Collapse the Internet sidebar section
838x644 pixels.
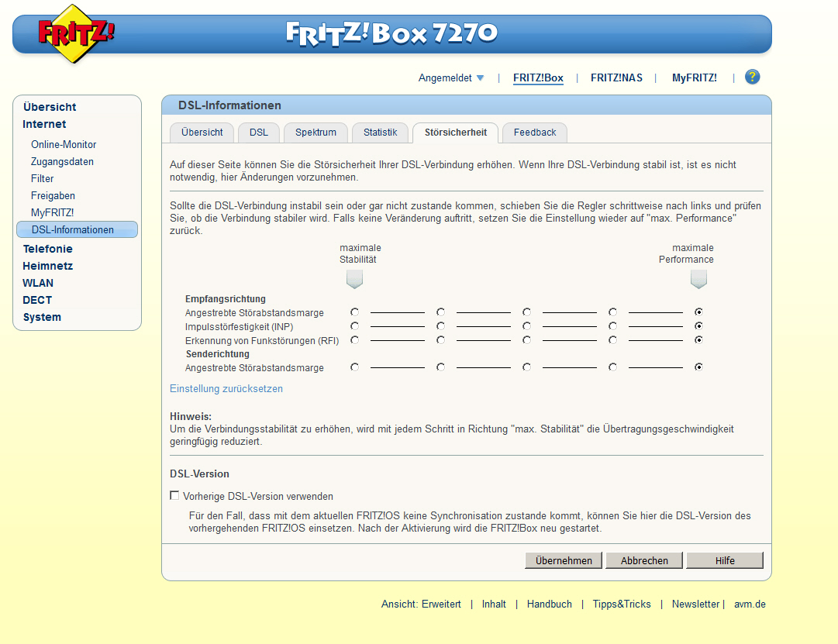(44, 124)
